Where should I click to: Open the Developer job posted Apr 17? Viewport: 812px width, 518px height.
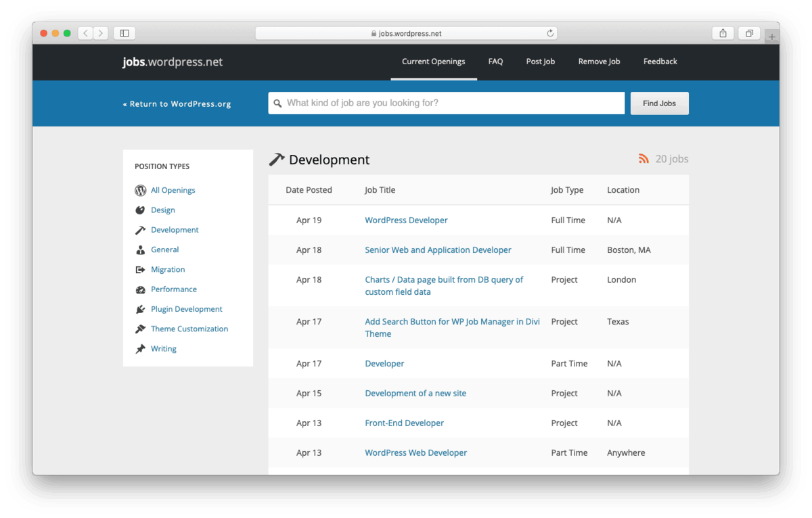[384, 364]
